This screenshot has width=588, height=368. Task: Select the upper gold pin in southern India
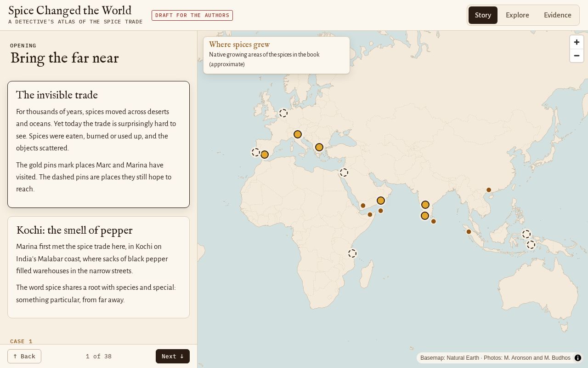(x=425, y=205)
